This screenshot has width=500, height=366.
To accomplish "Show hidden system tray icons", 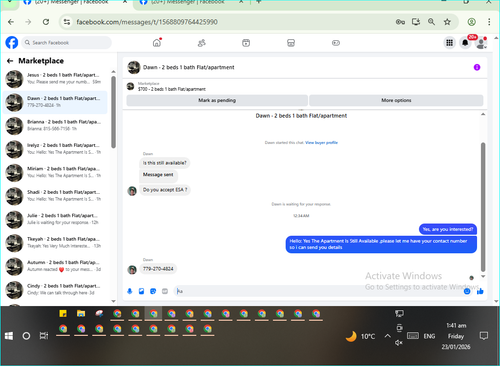I will [x=387, y=336].
